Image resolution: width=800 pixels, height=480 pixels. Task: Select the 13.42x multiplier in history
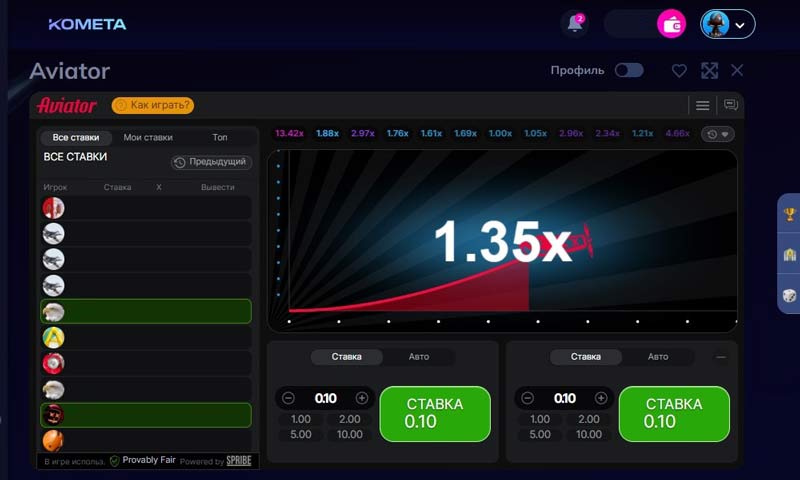coord(289,133)
